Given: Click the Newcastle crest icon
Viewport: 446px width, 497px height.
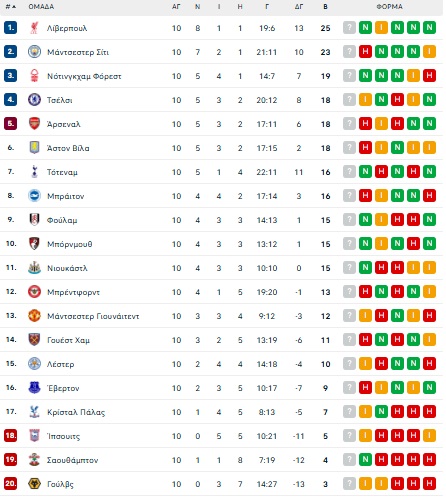Looking at the screenshot, I should [34, 268].
